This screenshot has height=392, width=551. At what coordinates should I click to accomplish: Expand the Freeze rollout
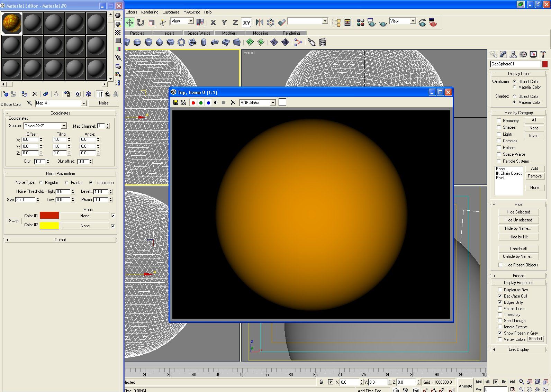point(518,275)
